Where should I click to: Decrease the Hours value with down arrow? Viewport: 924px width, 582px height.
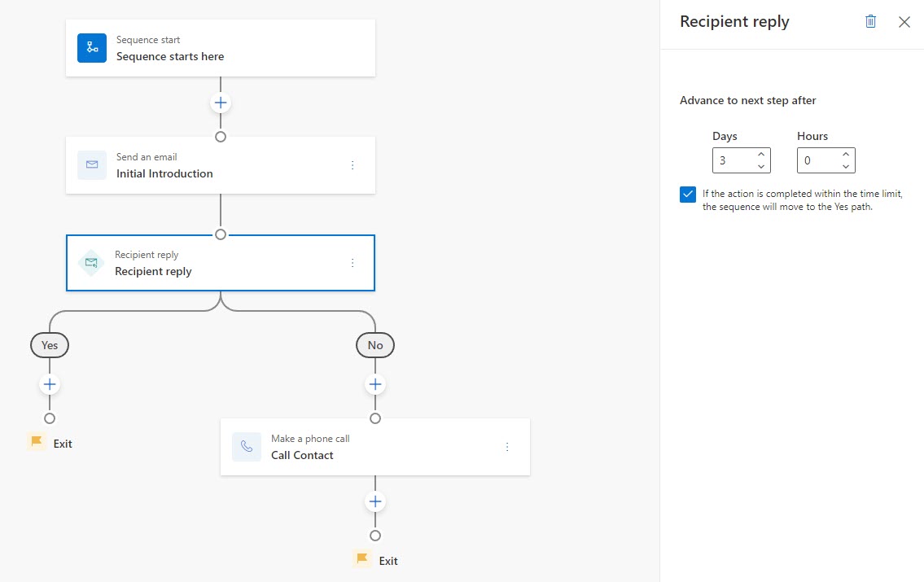[x=846, y=167]
